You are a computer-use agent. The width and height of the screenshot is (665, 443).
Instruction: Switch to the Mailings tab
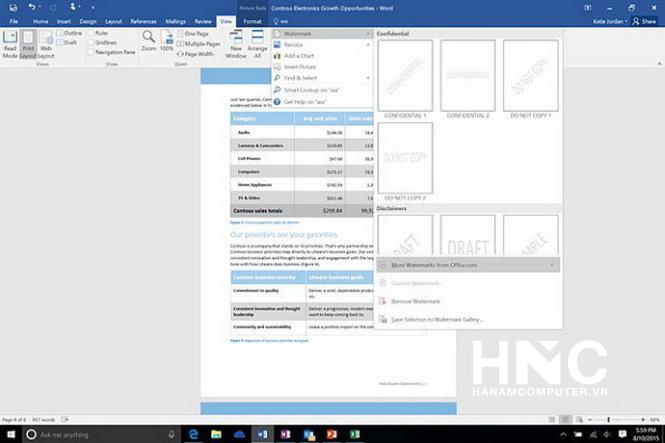[x=176, y=21]
